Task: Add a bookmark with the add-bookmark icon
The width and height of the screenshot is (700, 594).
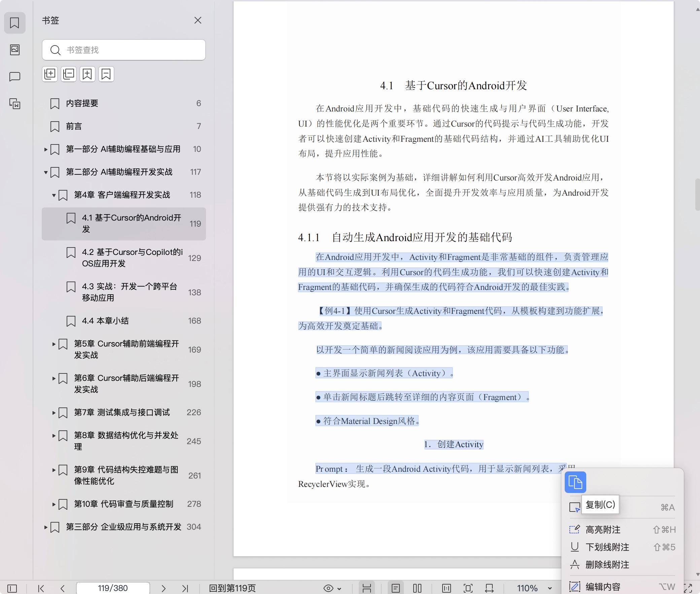Action: (87, 74)
